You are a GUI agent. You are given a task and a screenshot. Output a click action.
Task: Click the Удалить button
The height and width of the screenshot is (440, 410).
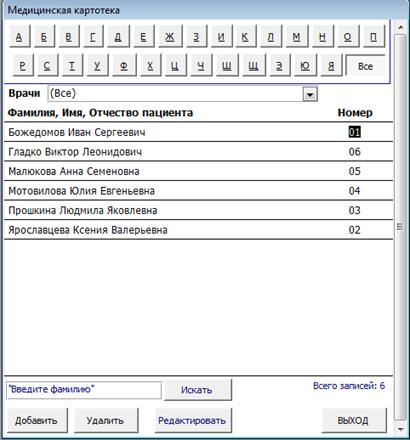tap(105, 420)
